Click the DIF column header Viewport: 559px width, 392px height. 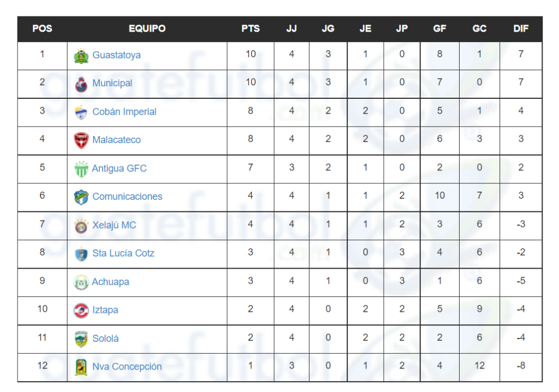click(521, 29)
